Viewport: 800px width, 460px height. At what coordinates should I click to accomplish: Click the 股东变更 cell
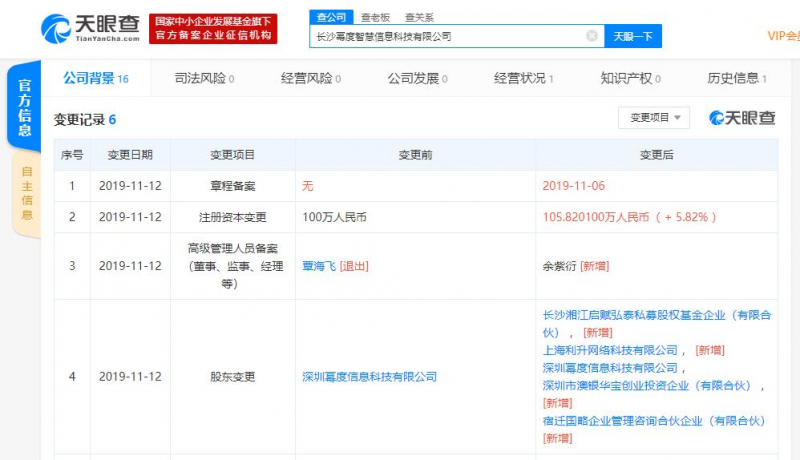[x=233, y=377]
